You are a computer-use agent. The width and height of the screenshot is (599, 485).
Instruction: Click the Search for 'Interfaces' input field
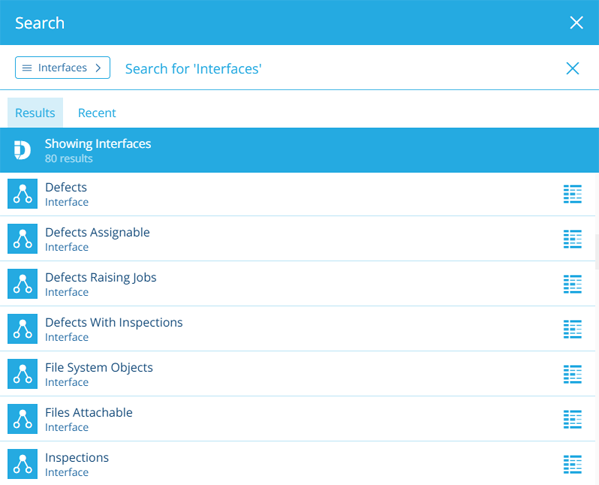coord(336,68)
